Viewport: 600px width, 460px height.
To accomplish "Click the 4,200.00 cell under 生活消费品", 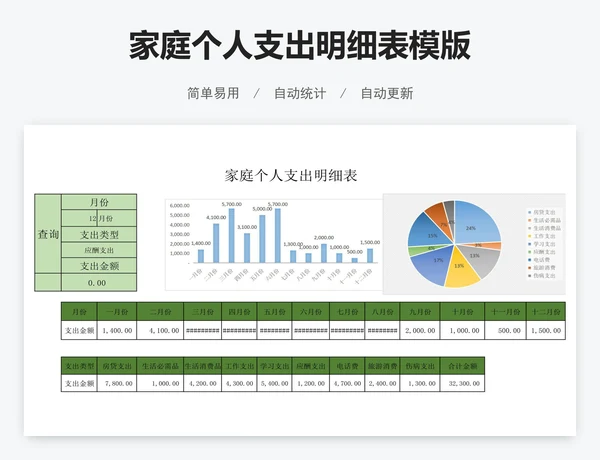I will click(x=202, y=383).
